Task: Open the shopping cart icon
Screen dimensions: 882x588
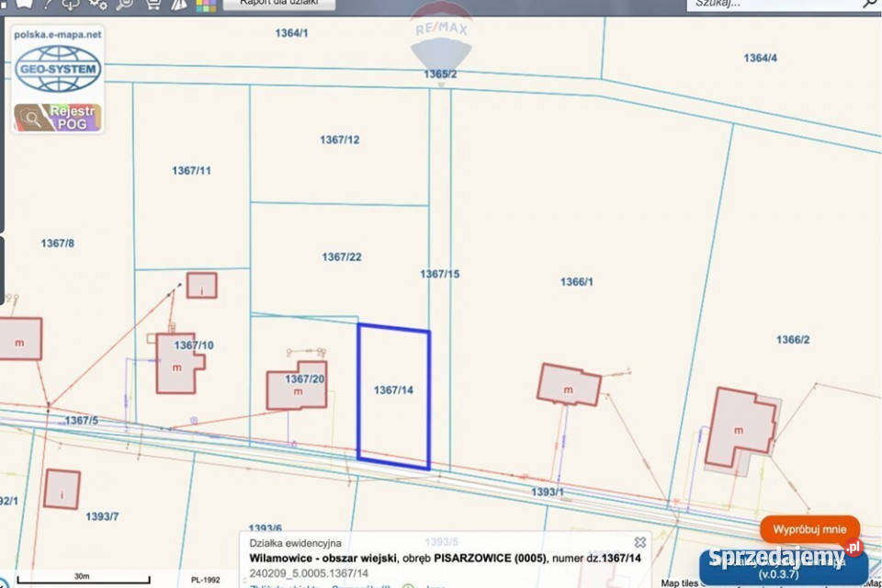Action: pyautogui.click(x=153, y=4)
